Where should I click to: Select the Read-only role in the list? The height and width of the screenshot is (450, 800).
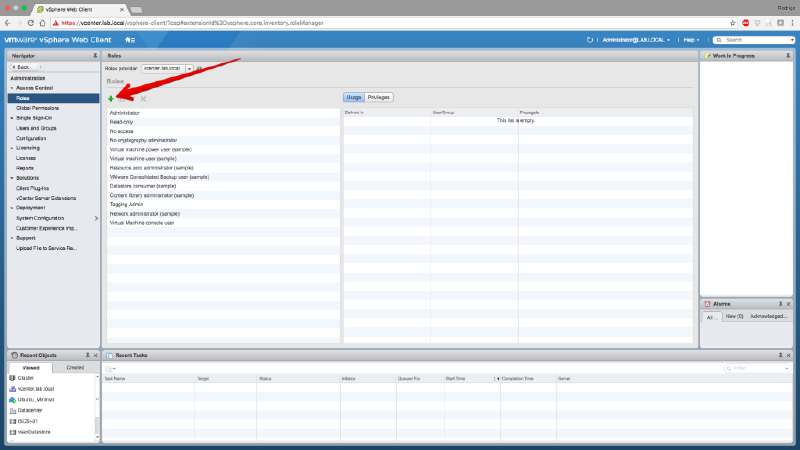(122, 122)
